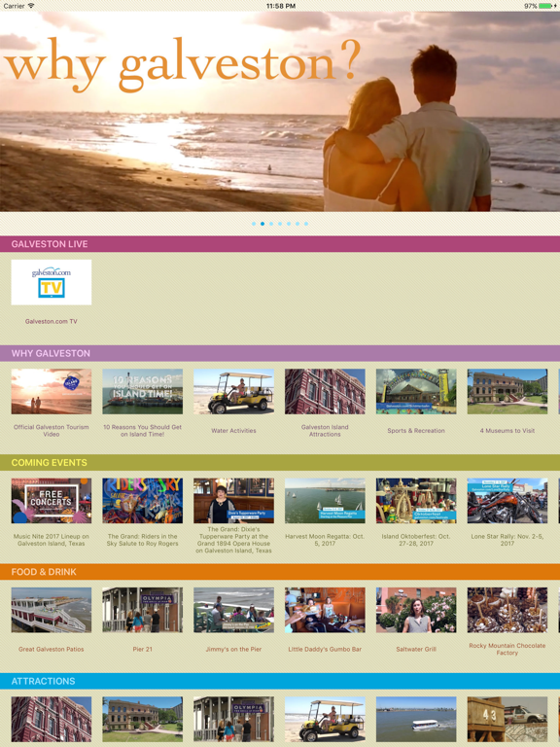
Task: Open Saltwater Grill video thumbnail
Action: coord(416,610)
